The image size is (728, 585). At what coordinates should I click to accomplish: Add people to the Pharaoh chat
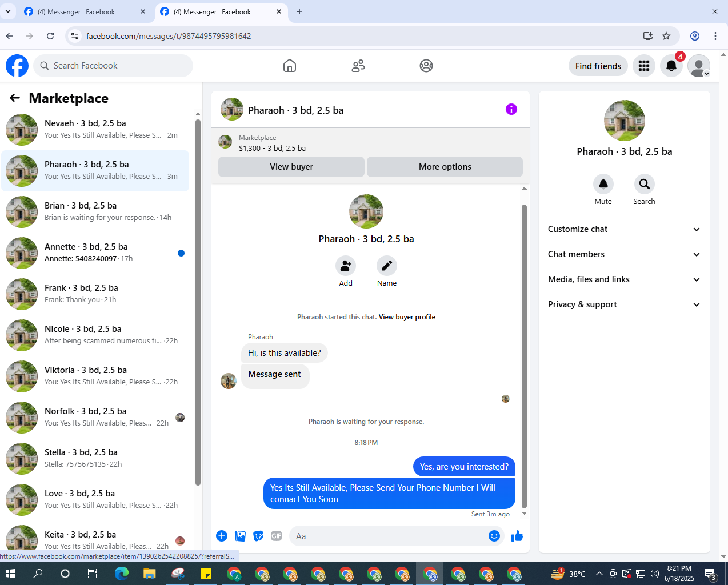(x=346, y=266)
